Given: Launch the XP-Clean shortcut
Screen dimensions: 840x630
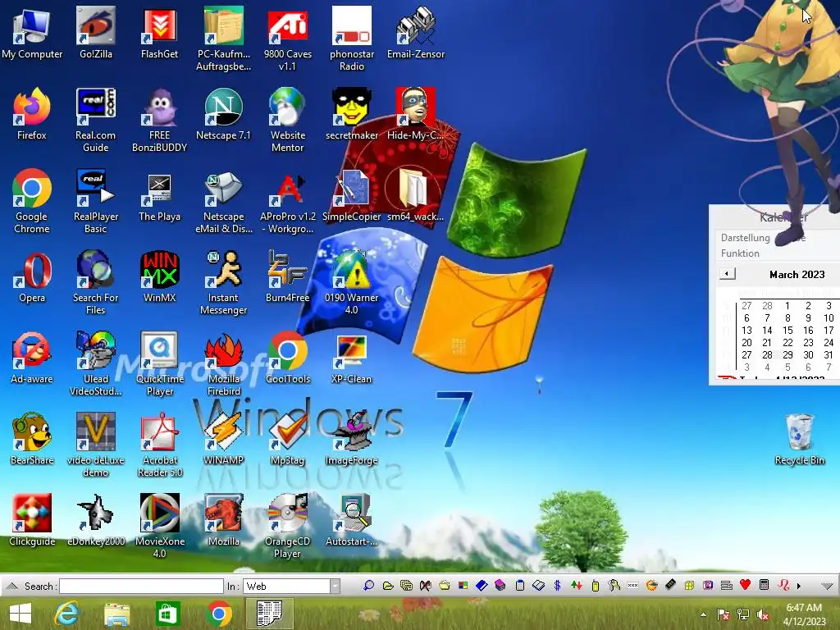Looking at the screenshot, I should click(x=351, y=358).
